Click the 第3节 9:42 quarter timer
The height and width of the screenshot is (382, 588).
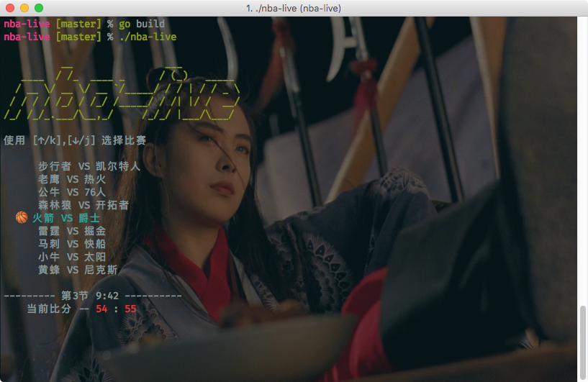coord(90,296)
